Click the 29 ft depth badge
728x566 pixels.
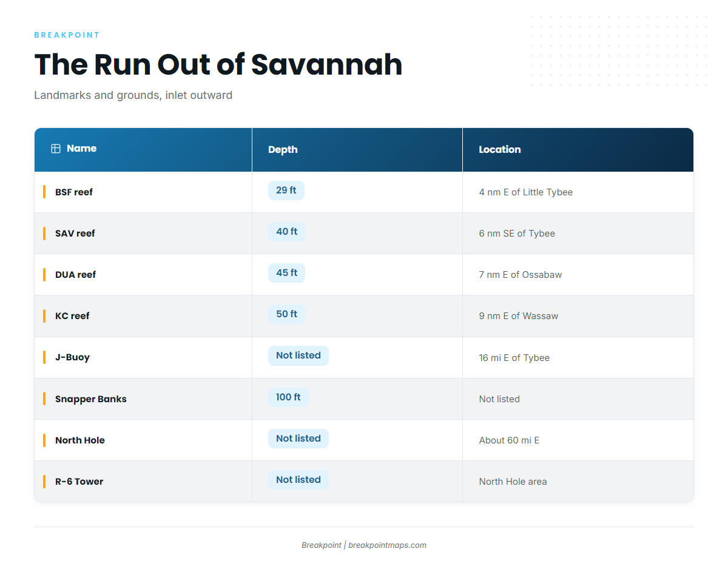coord(286,190)
